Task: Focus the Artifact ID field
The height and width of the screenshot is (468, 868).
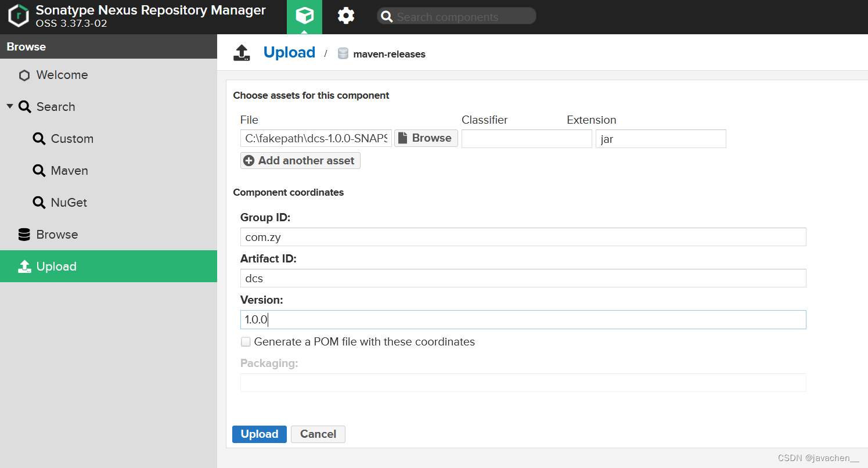Action: point(523,278)
